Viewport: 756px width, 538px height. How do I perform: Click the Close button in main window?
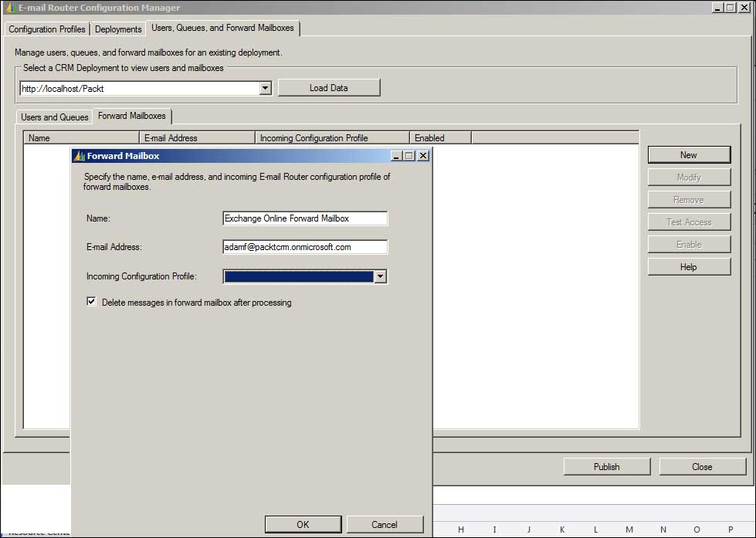pyautogui.click(x=702, y=467)
